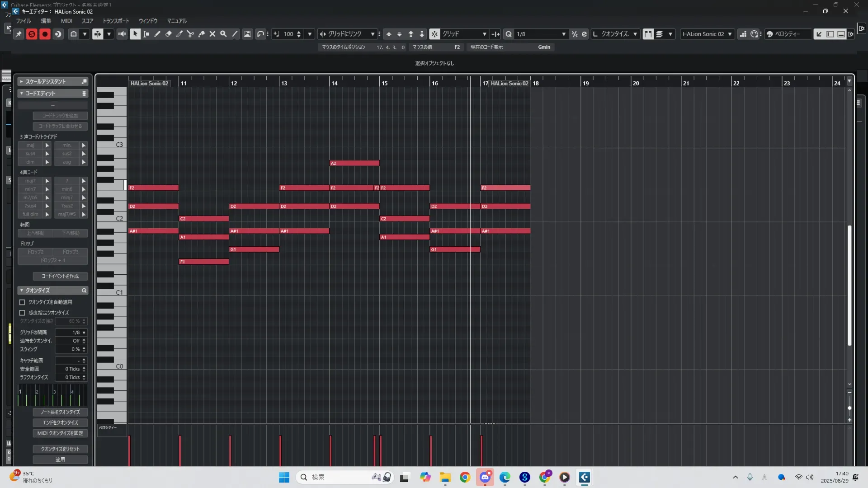This screenshot has width=868, height=488.
Task: Enable the red Record in editor button
Action: coord(45,34)
